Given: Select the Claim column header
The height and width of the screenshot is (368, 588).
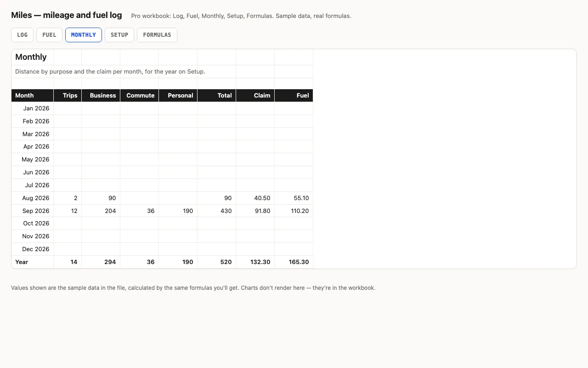Looking at the screenshot, I should (x=255, y=96).
